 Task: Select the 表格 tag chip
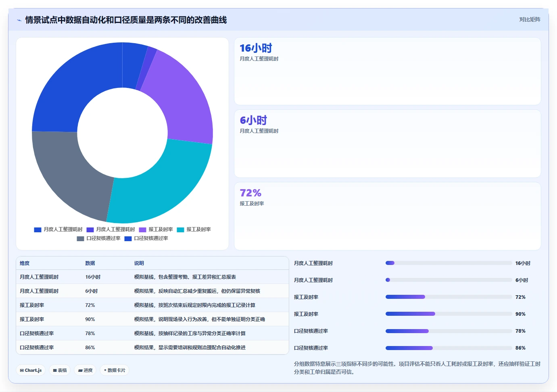pos(60,370)
